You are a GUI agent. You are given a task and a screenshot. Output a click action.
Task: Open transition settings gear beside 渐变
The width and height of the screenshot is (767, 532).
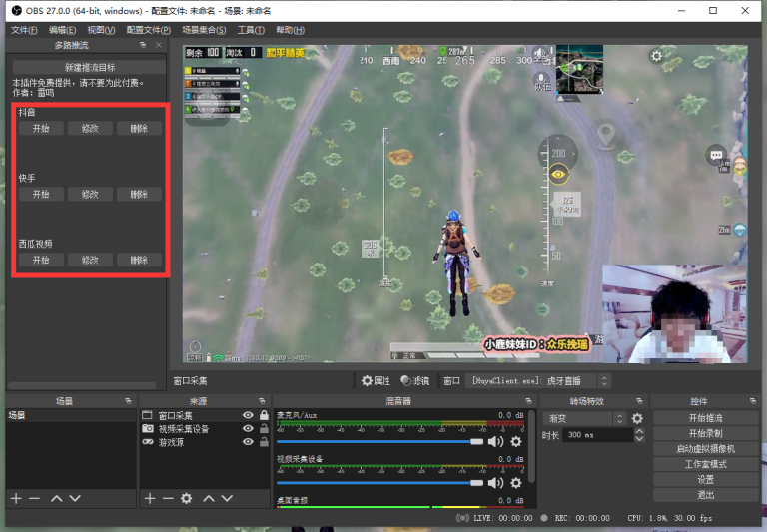(x=637, y=418)
